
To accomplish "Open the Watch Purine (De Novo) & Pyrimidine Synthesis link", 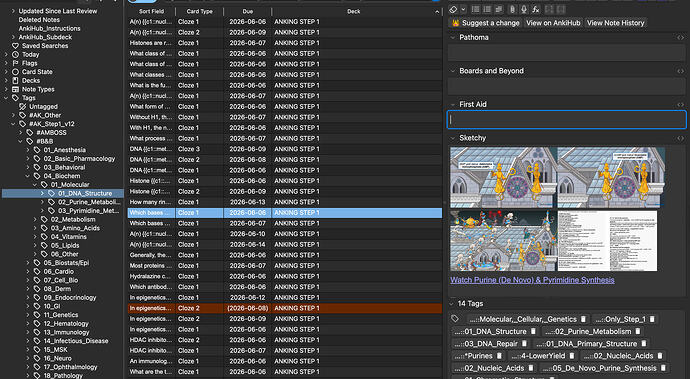I will coord(532,280).
